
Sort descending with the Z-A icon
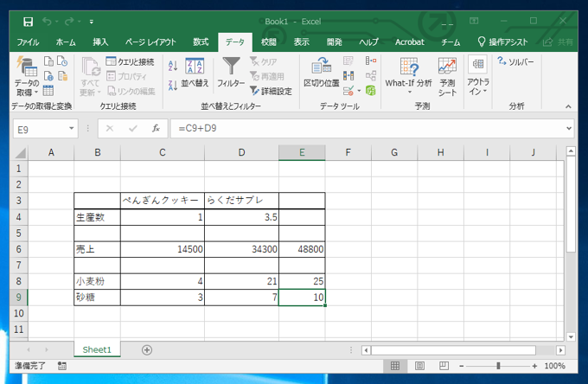173,86
